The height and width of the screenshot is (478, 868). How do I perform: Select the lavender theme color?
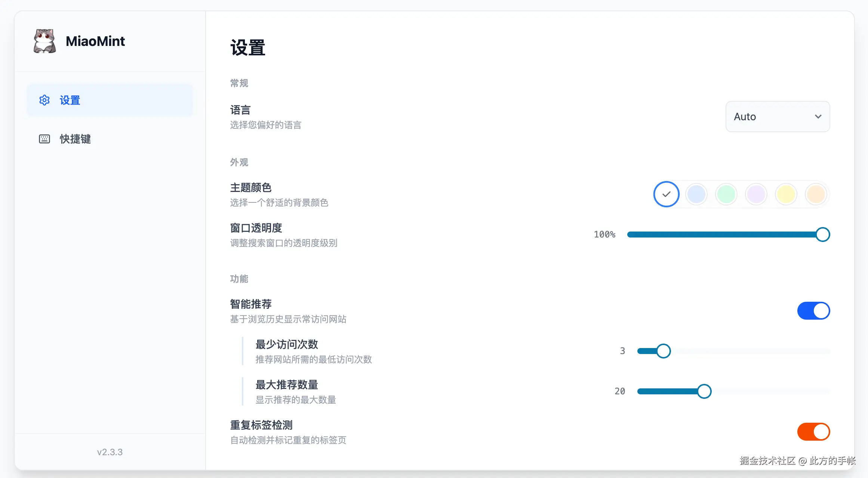[x=756, y=194]
